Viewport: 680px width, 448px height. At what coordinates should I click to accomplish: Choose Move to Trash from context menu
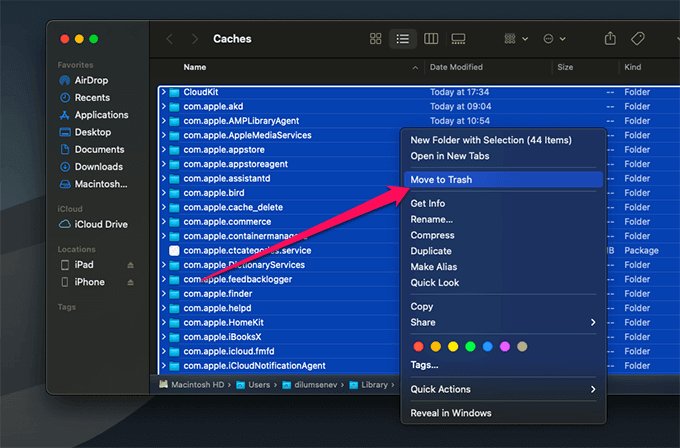tap(503, 180)
